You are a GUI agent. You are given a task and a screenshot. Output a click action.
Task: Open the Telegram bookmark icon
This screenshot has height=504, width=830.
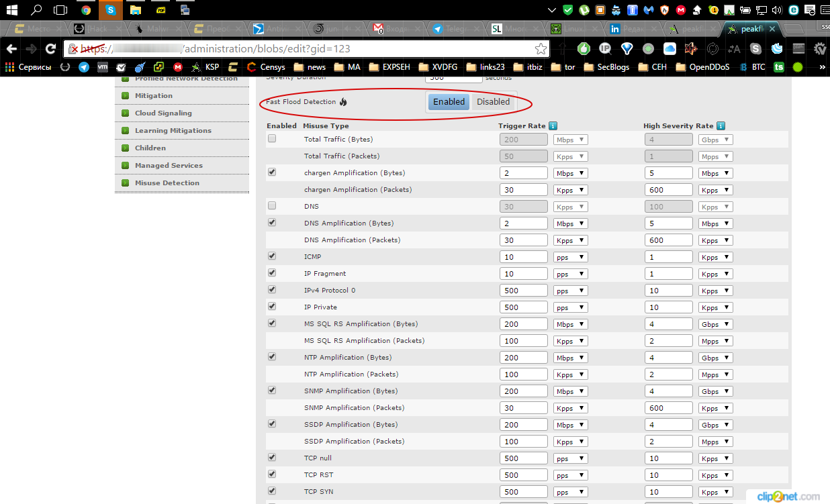(x=84, y=67)
